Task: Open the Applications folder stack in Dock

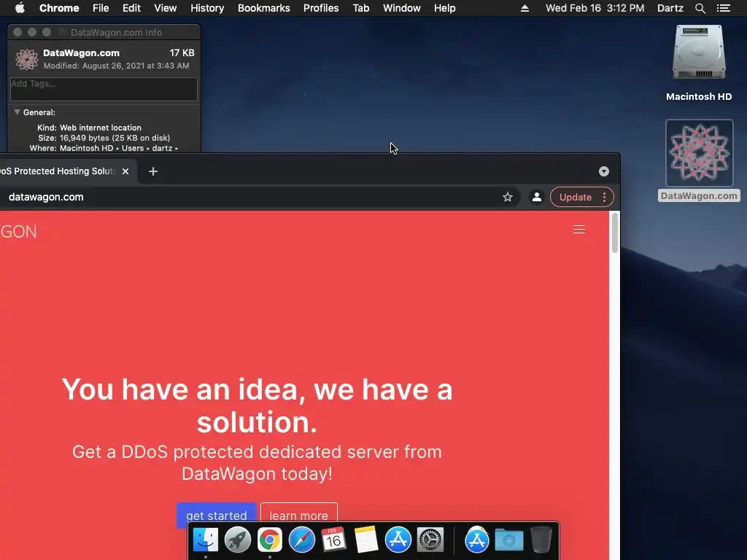Action: coord(477,540)
